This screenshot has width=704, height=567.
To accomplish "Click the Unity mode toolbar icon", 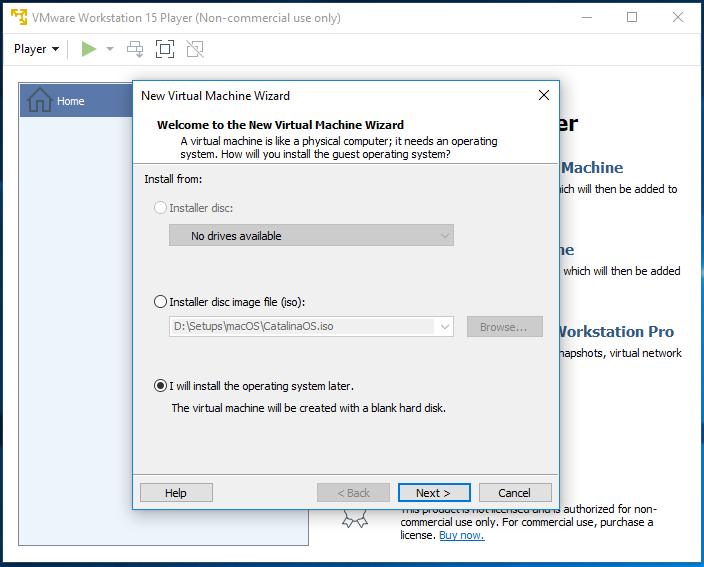I will click(195, 49).
